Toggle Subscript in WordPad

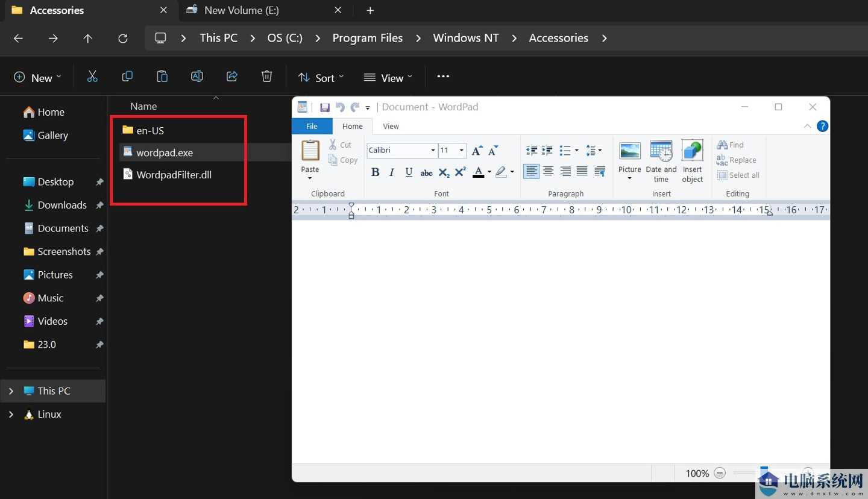pyautogui.click(x=444, y=172)
